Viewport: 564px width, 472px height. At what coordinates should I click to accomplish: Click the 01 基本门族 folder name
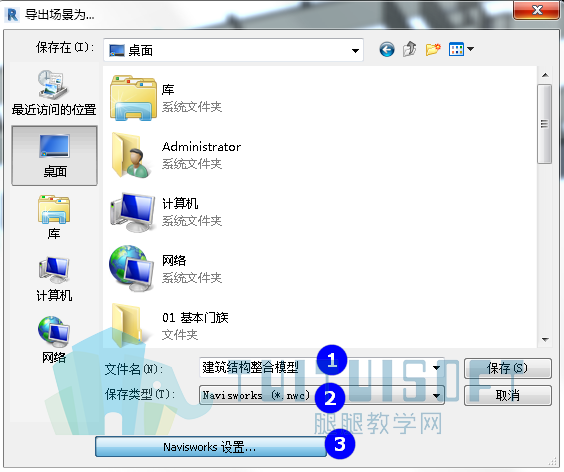(x=195, y=318)
